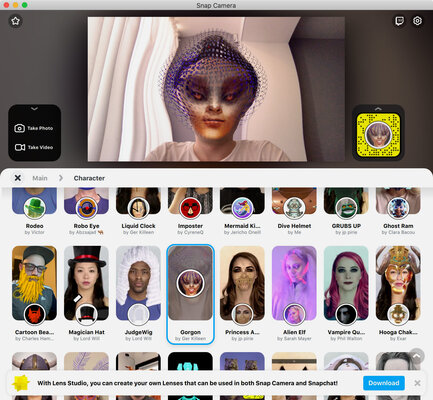This screenshot has height=400, width=433.
Task: Download Lens Studio from the banner
Action: (x=384, y=383)
